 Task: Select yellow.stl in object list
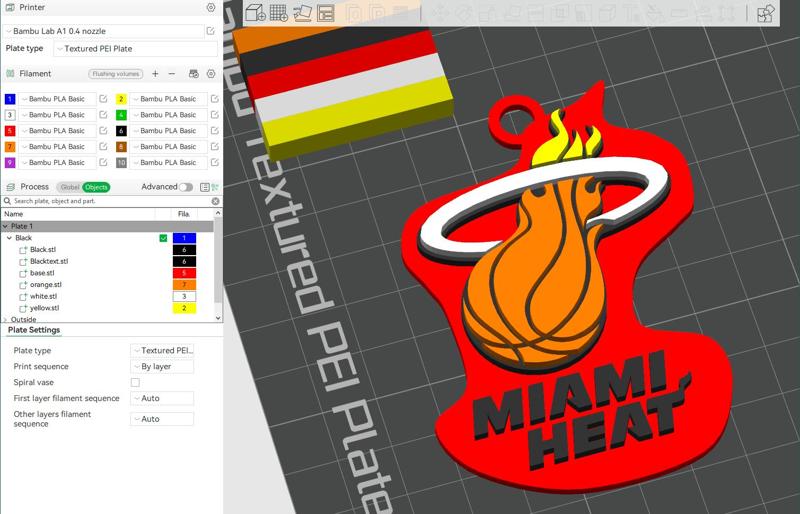point(44,308)
